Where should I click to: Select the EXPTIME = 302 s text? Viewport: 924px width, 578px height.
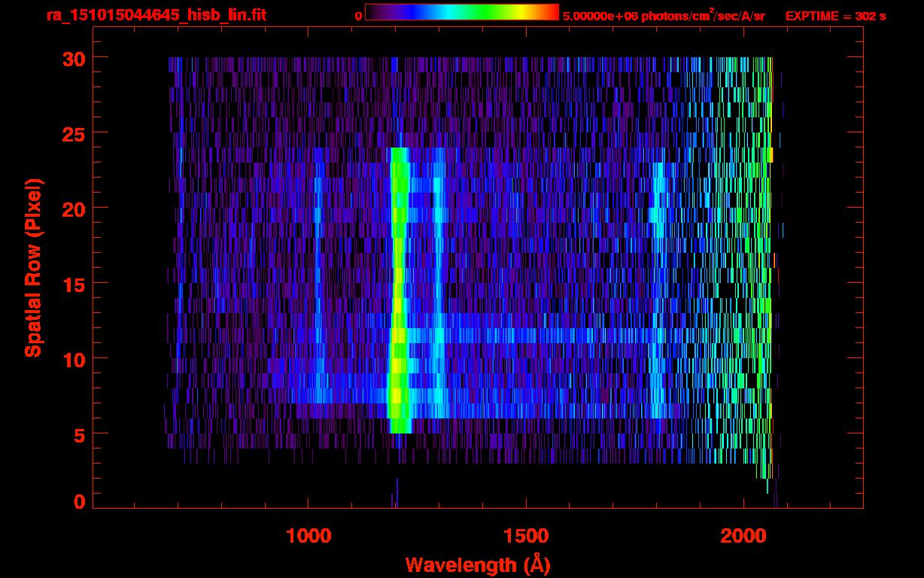(835, 16)
